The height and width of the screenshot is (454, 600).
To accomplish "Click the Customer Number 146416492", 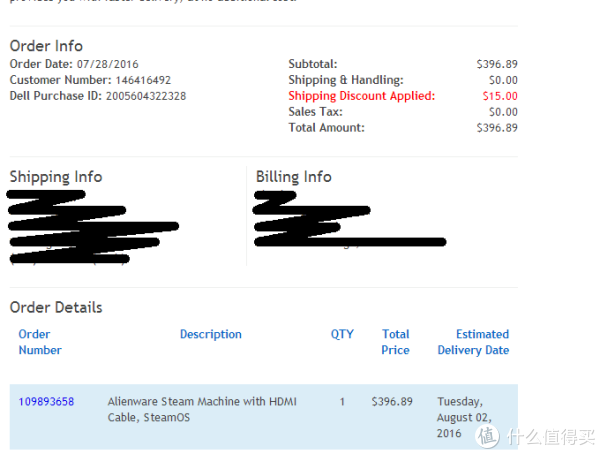I will (x=143, y=80).
